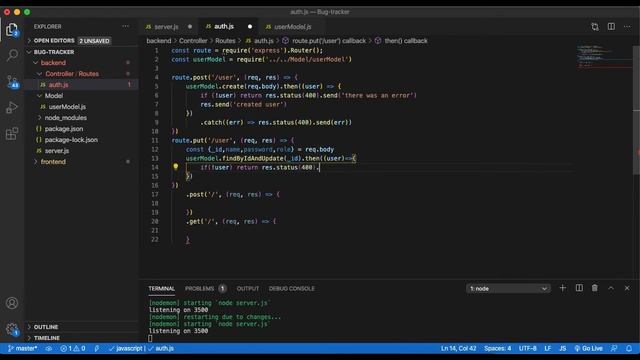Click LF end-of-line setting
640x360 pixels.
pos(547,349)
